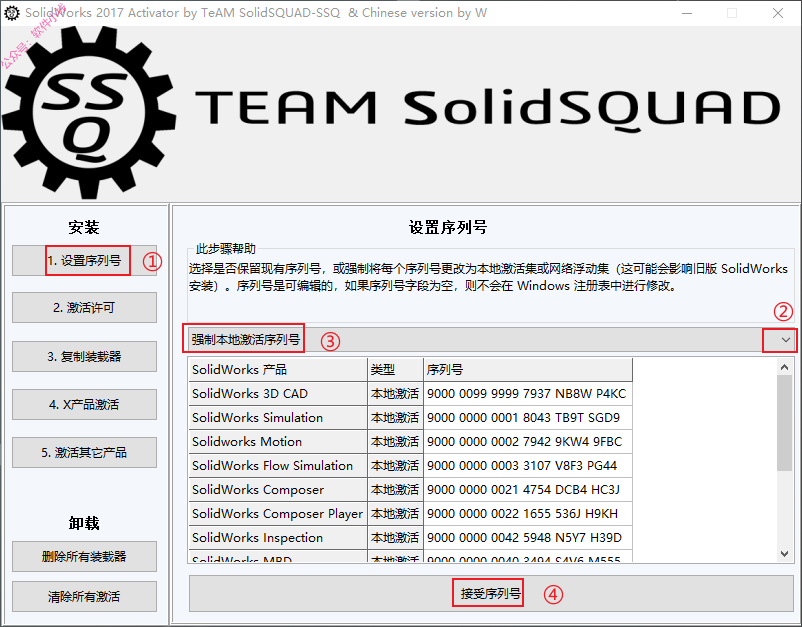Click the activator gear icon in title bar
Viewport: 802px width, 627px height.
[12, 13]
